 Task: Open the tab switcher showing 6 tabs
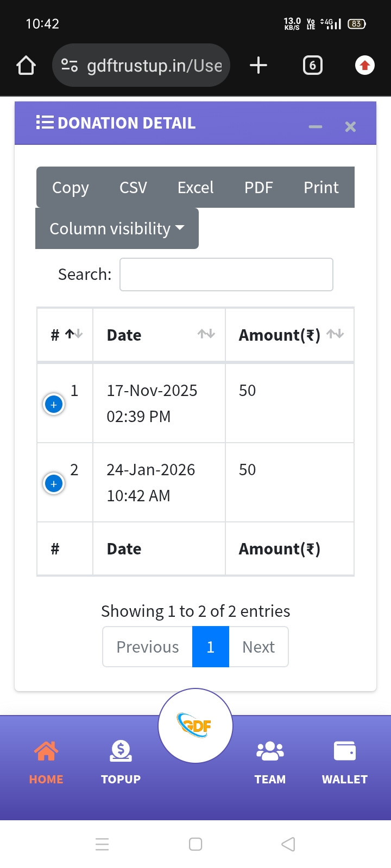pyautogui.click(x=312, y=66)
